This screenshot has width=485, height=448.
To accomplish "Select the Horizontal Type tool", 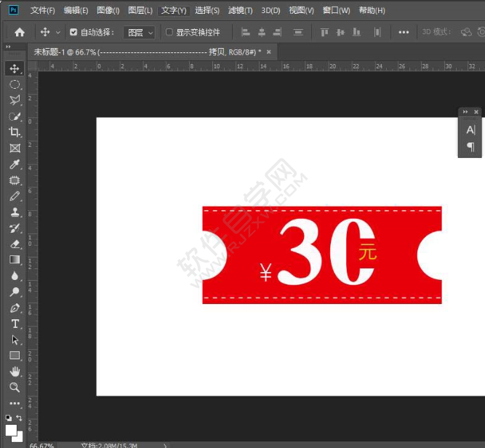I will point(15,324).
